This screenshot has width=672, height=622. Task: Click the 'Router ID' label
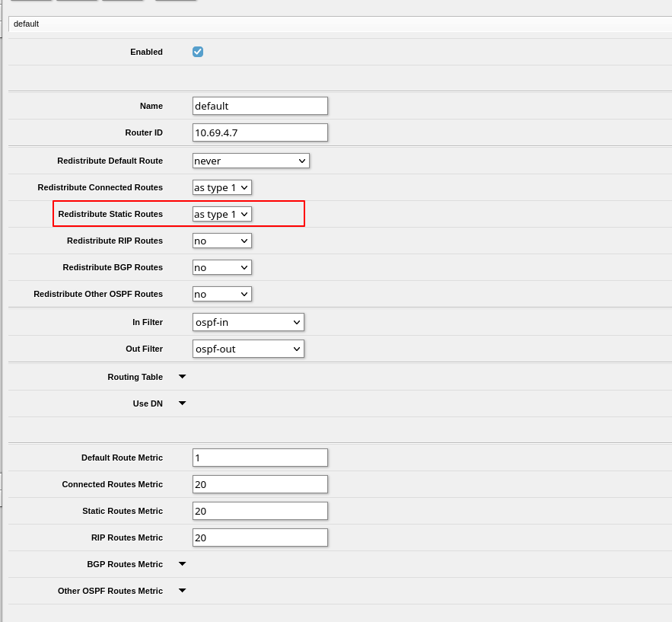point(144,132)
